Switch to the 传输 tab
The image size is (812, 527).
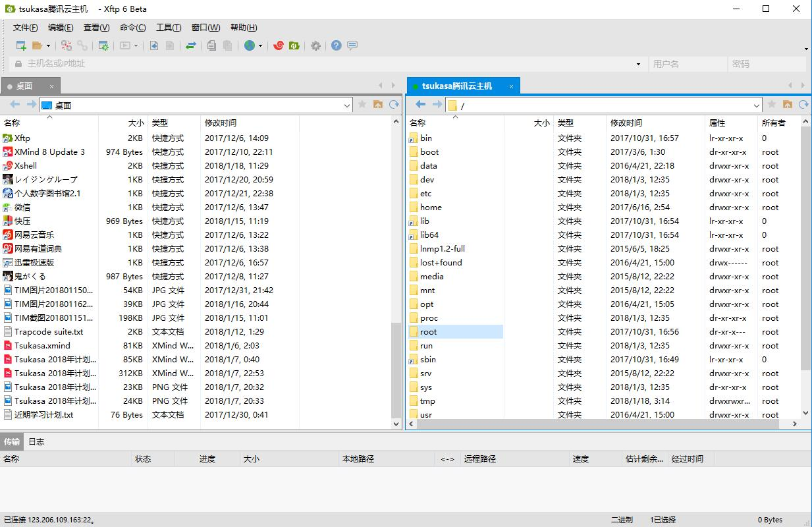pyautogui.click(x=12, y=442)
